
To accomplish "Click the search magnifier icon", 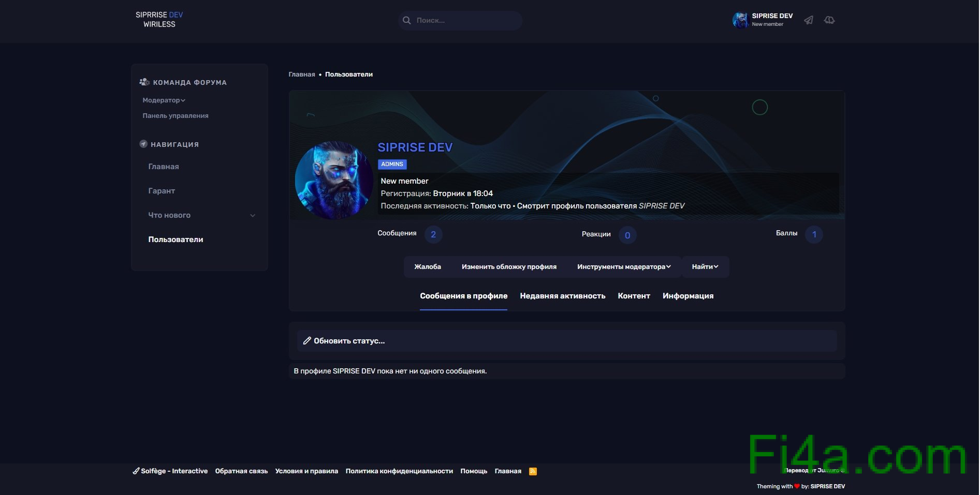I will (407, 21).
